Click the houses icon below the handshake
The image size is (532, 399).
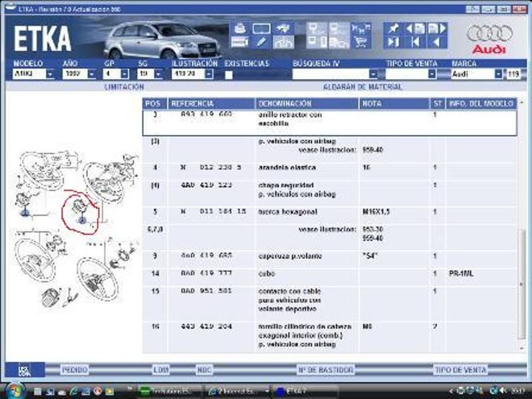(x=283, y=43)
